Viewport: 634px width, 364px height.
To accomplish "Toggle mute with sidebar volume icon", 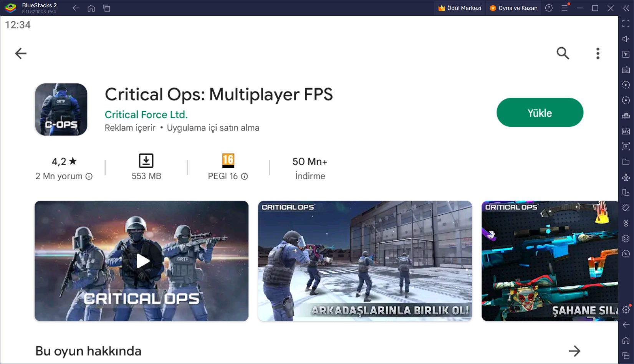I will point(626,39).
